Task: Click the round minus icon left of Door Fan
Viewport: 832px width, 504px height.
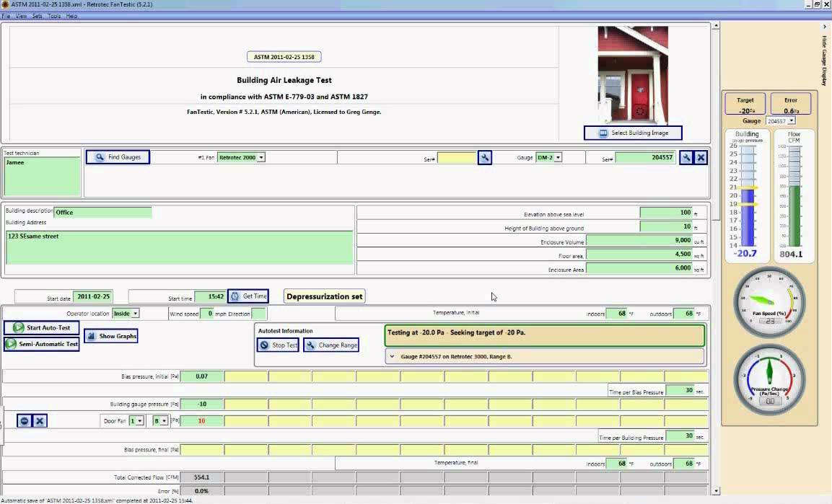Action: coord(25,421)
